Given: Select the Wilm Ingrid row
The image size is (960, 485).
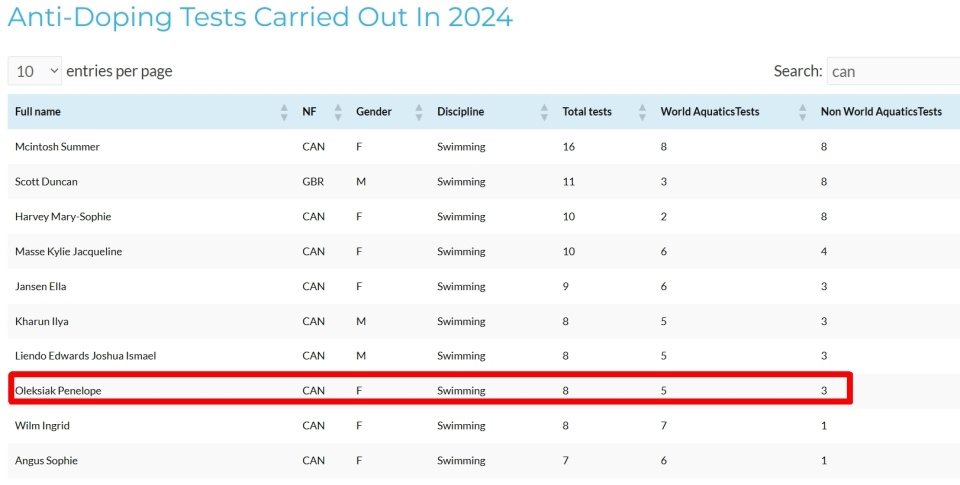Looking at the screenshot, I should (484, 426).
